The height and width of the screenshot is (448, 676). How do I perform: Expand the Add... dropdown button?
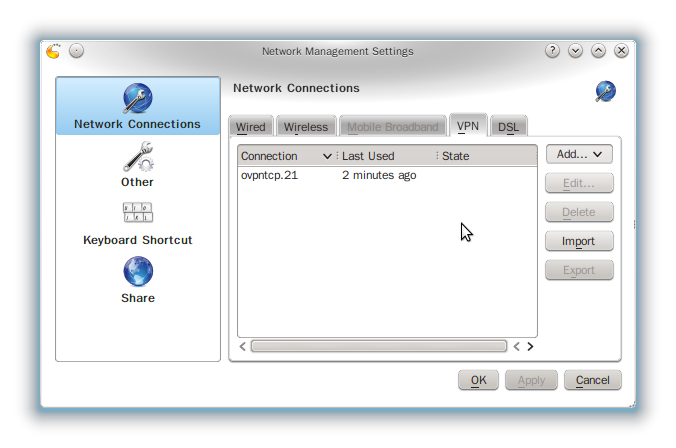tap(579, 154)
